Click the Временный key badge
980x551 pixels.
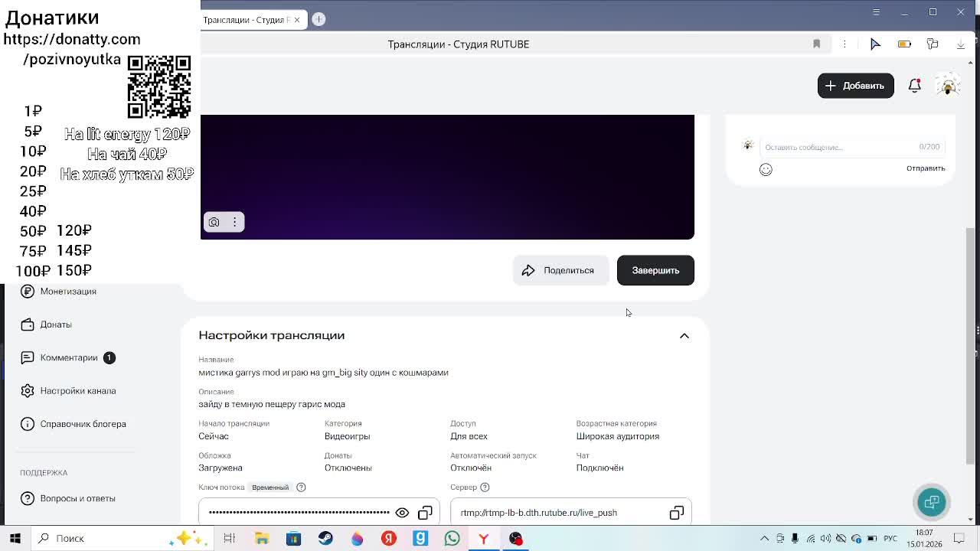pos(270,487)
